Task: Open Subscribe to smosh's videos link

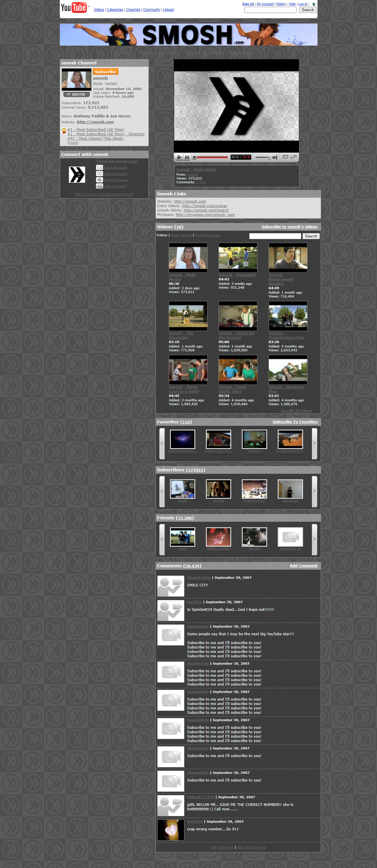Action: click(289, 227)
